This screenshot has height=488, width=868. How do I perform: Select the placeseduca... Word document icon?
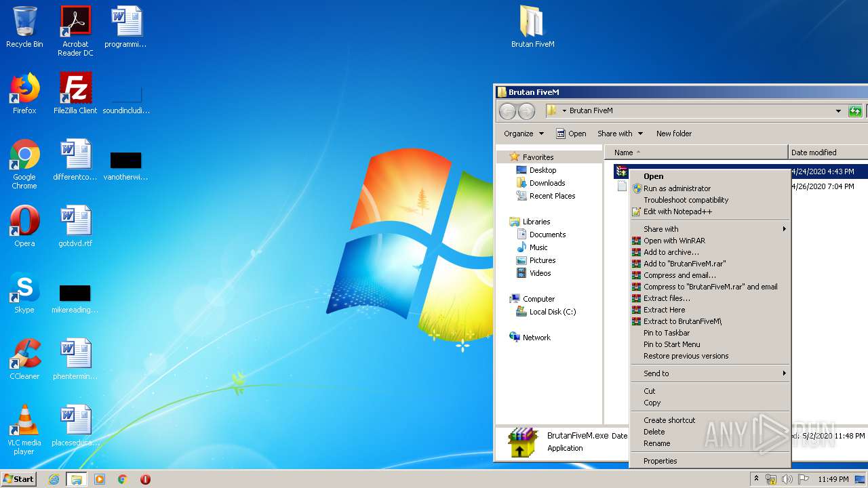75,426
